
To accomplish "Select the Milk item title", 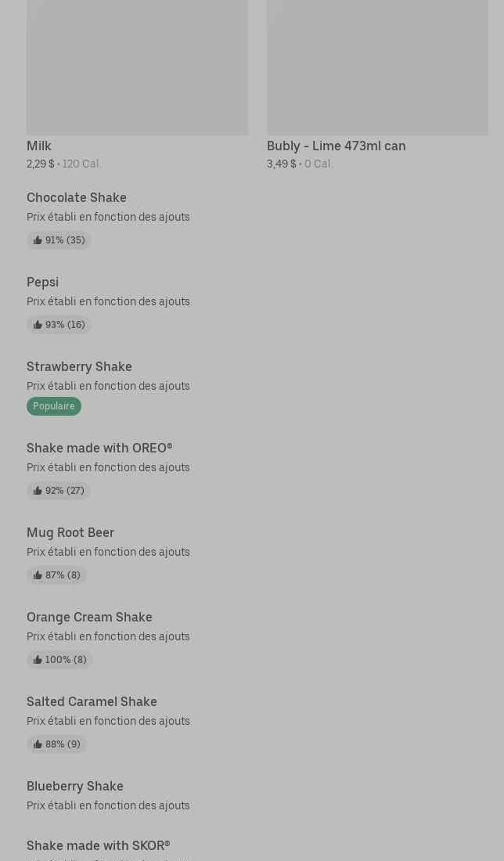I will (39, 146).
